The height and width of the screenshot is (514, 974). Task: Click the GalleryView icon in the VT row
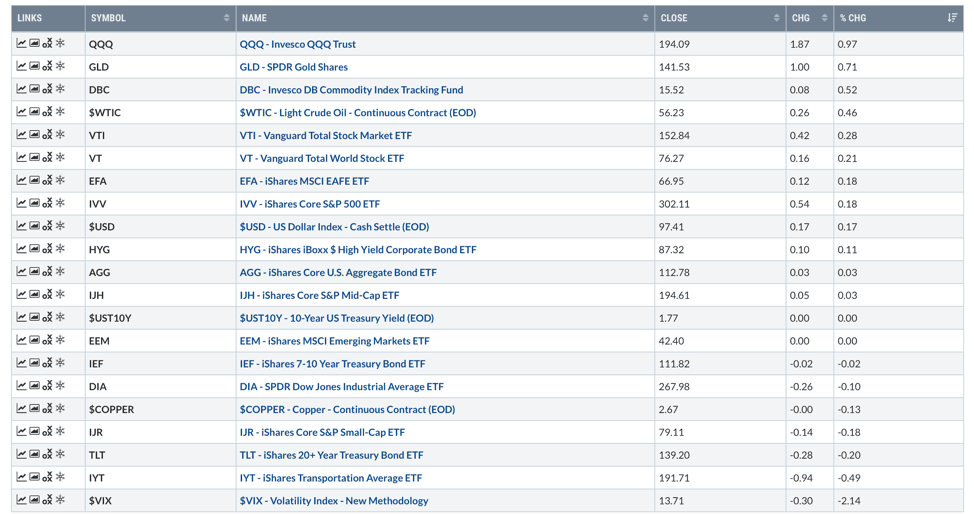pyautogui.click(x=34, y=157)
